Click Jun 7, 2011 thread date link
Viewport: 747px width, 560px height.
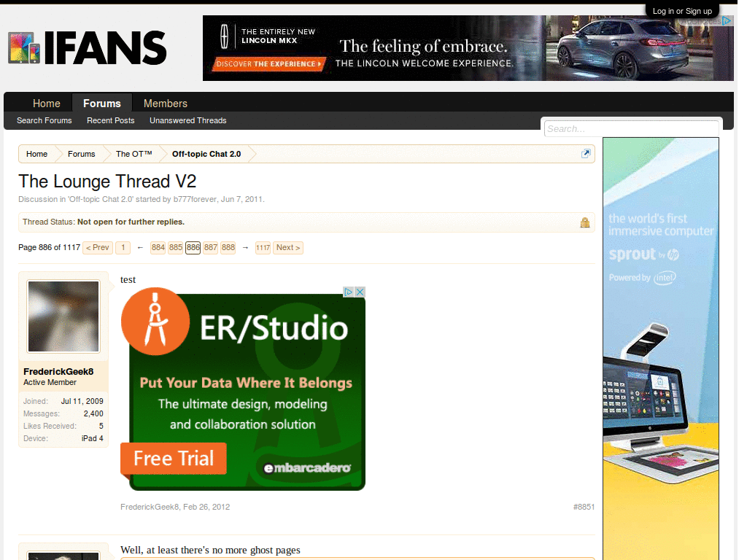click(241, 199)
